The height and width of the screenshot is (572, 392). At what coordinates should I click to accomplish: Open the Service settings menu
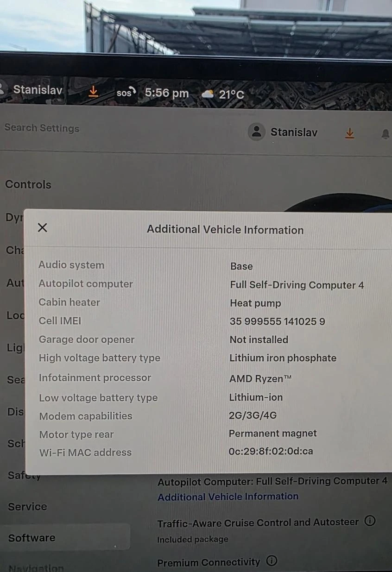pyautogui.click(x=27, y=506)
